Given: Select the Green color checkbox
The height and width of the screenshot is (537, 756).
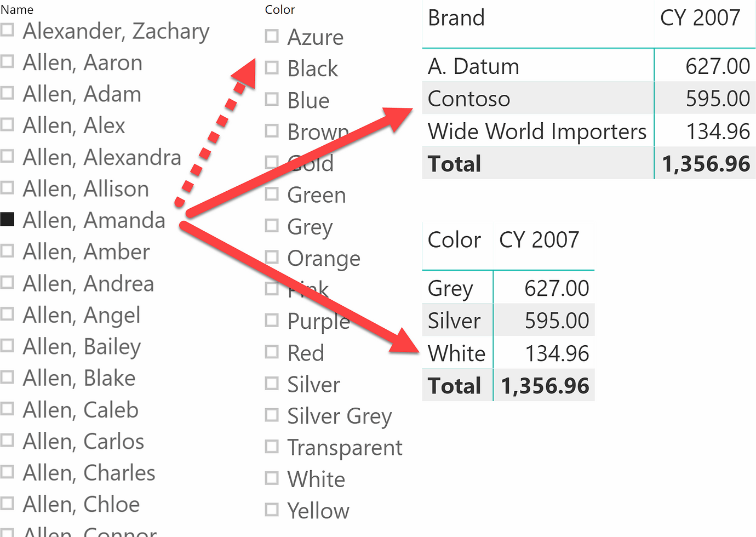Looking at the screenshot, I should (272, 194).
